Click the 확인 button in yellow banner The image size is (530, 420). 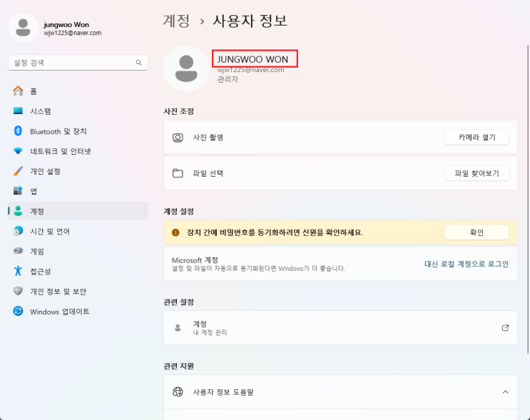point(477,232)
